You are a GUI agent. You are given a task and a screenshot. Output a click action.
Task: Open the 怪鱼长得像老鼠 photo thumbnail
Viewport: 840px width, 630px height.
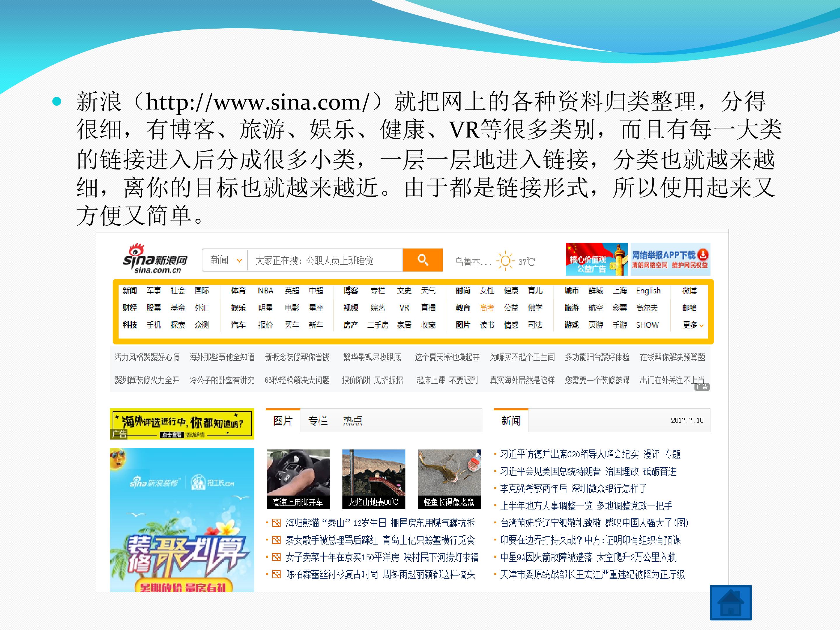coord(449,479)
